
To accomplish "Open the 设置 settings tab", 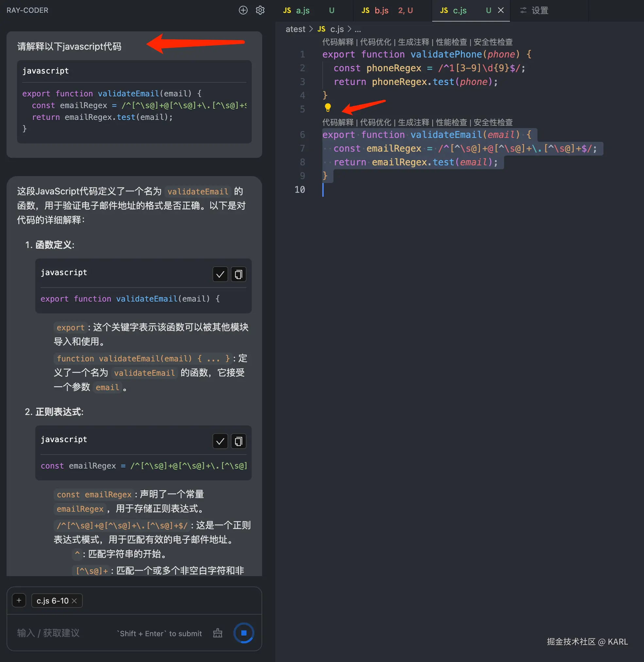I will (x=539, y=10).
